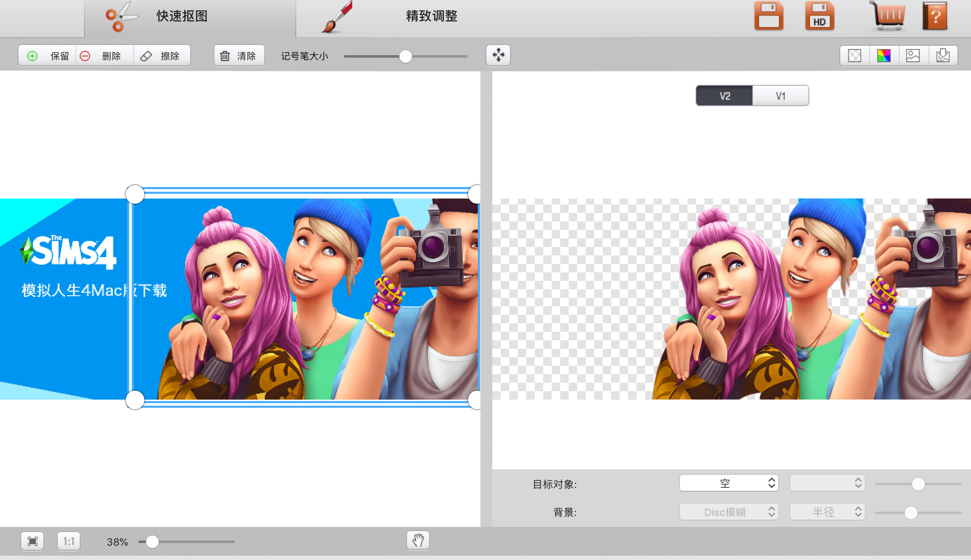This screenshot has height=560, width=971.
Task: Choose the transparent checkerboard background icon
Action: pyautogui.click(x=855, y=56)
